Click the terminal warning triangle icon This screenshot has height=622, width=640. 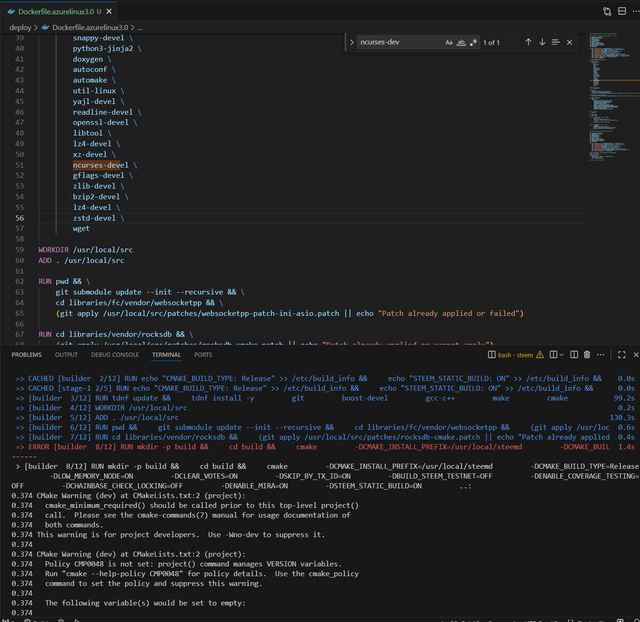(x=540, y=355)
